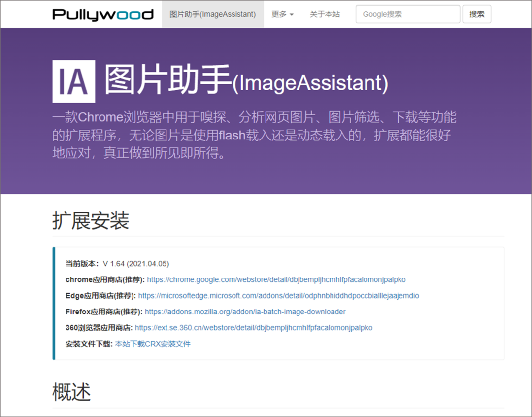Viewport: 532px width, 417px height.
Task: Select the 图片助手(ImageAssistant) navigation tab
Action: (x=212, y=14)
